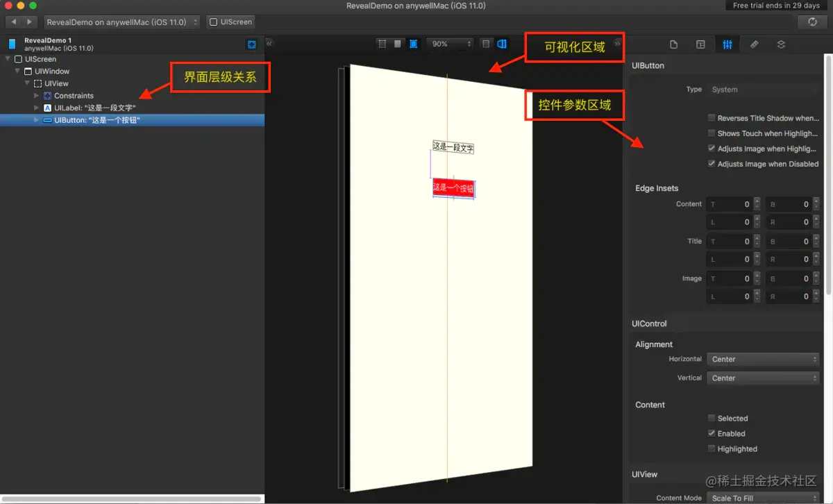
Task: Open the Attributes inspector sliders icon
Action: click(727, 44)
